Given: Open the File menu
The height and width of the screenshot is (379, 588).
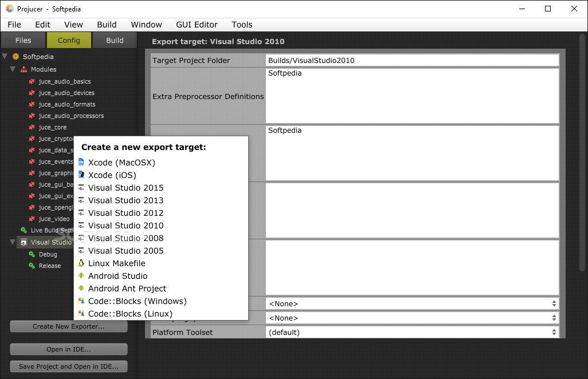Looking at the screenshot, I should coord(14,25).
